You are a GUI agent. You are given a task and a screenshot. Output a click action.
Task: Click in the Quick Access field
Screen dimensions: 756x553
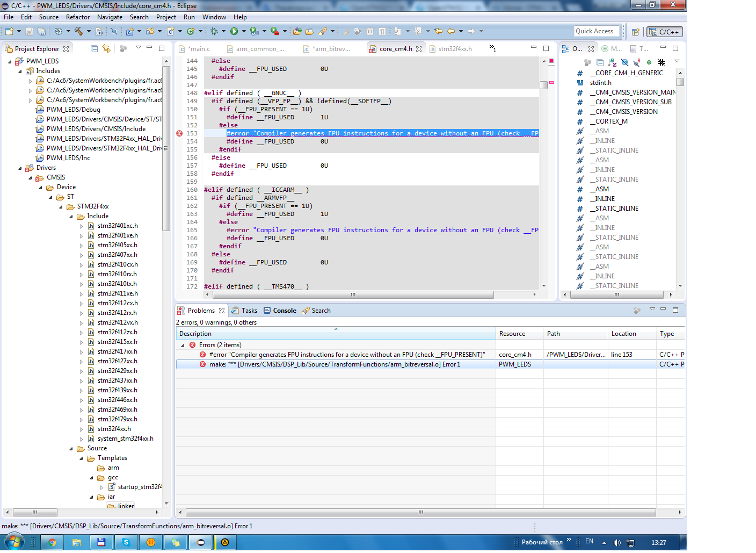596,31
